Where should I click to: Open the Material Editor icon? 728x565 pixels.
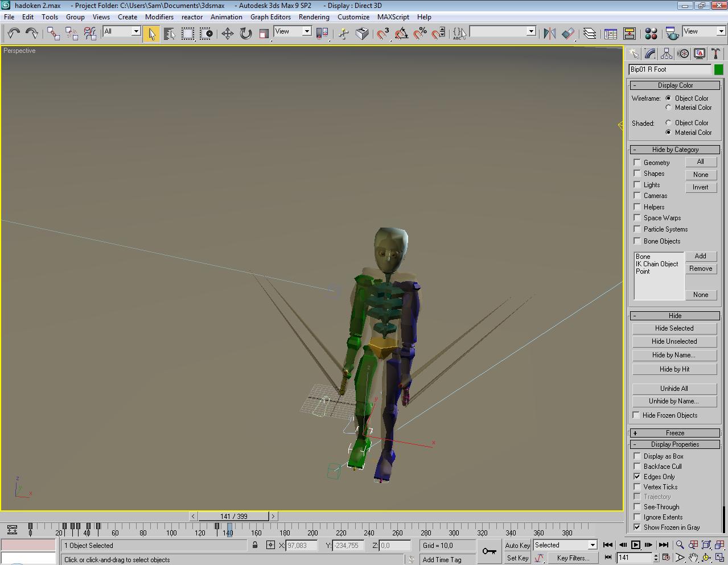[x=651, y=34]
